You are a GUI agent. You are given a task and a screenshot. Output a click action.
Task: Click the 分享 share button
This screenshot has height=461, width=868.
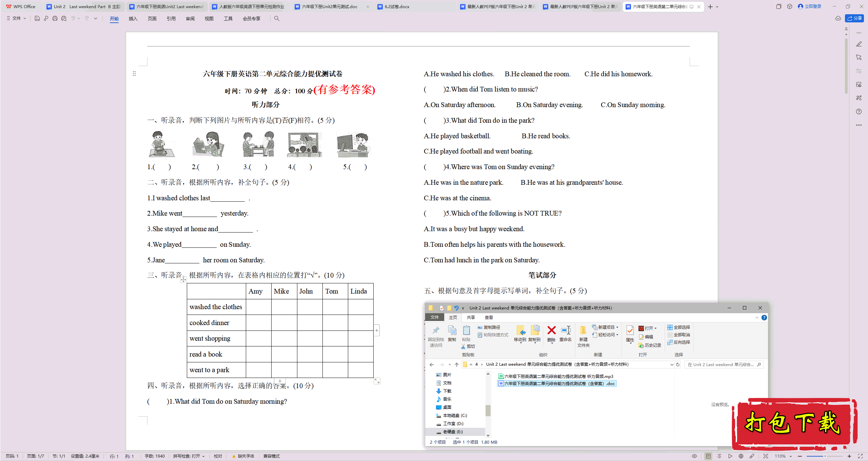854,18
